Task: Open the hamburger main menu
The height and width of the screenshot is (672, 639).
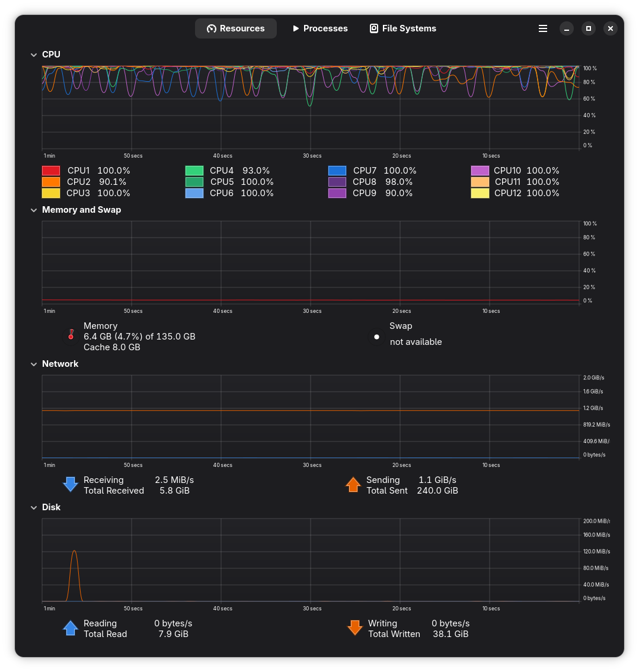Action: click(542, 28)
